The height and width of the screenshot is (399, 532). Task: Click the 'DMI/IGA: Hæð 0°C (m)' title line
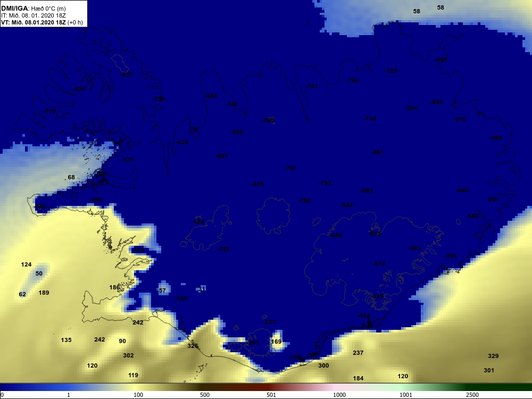point(34,9)
